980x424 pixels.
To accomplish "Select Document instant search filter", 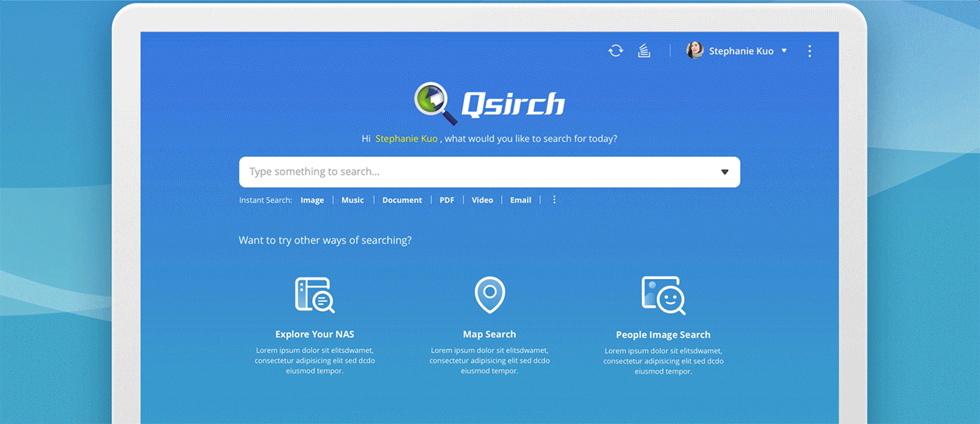I will click(x=402, y=200).
